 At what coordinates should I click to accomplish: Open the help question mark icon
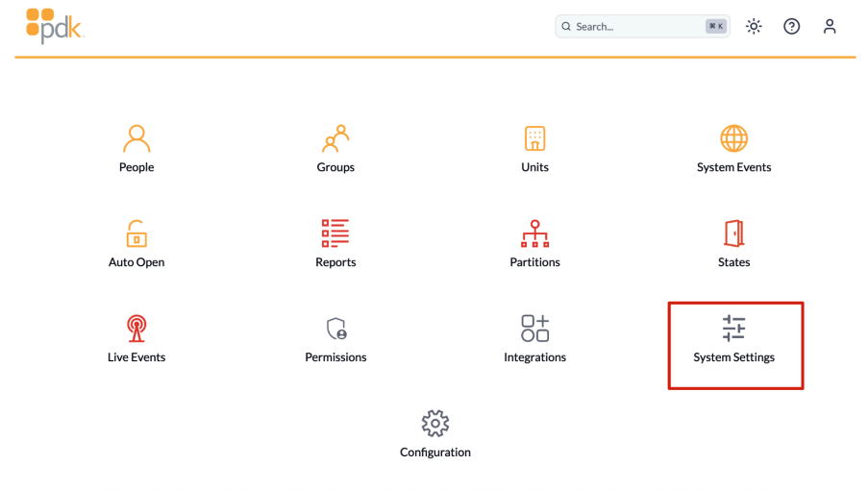tap(792, 27)
